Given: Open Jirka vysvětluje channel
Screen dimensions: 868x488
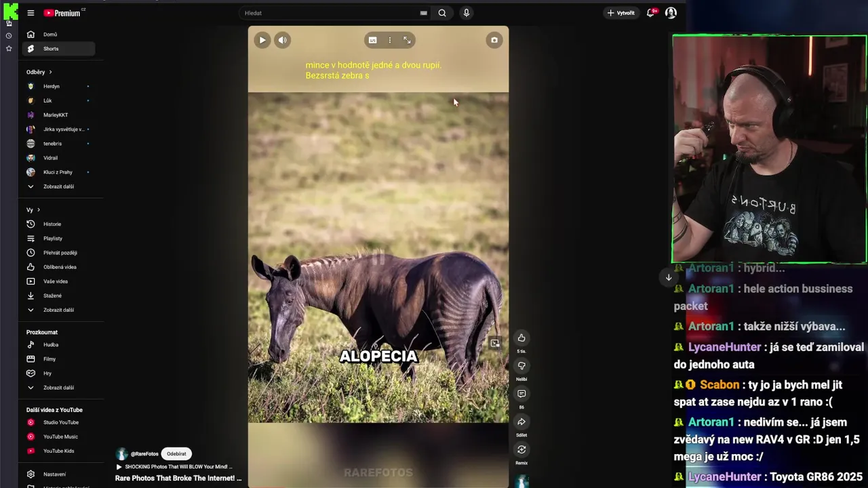Looking at the screenshot, I should pos(58,129).
